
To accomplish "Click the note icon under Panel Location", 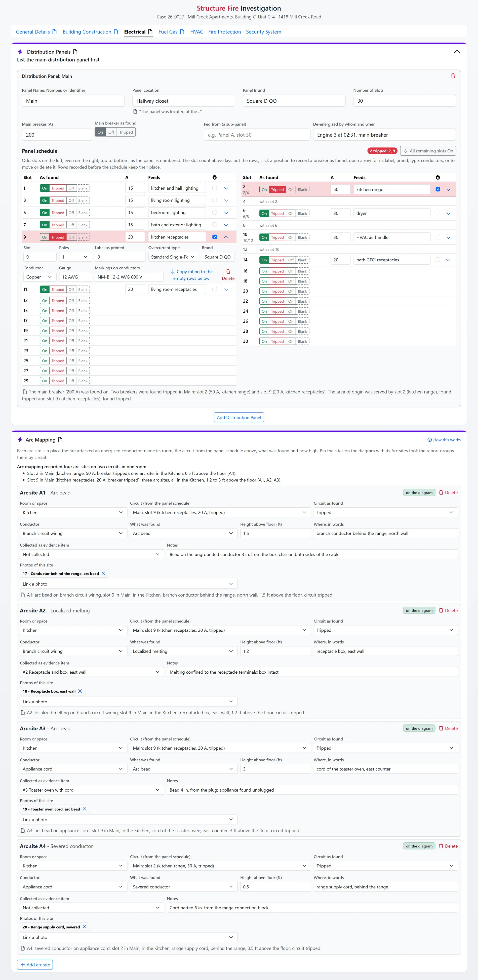I will [135, 111].
